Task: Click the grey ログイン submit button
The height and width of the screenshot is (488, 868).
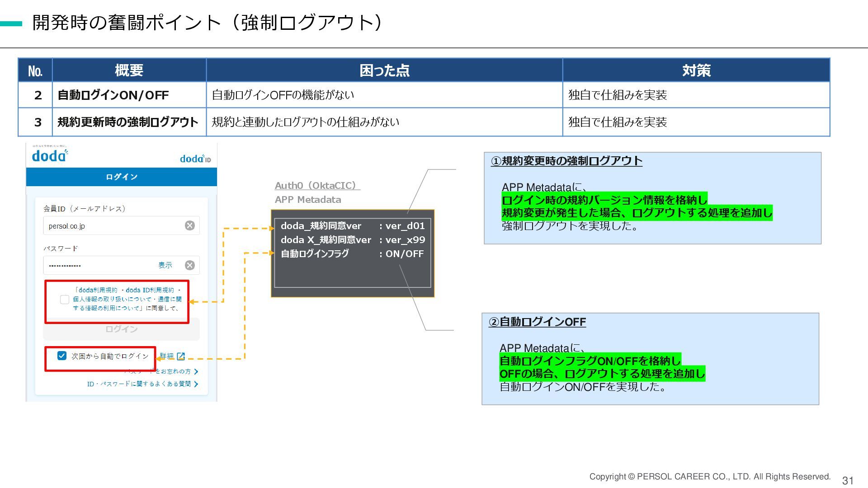Action: coord(122,329)
